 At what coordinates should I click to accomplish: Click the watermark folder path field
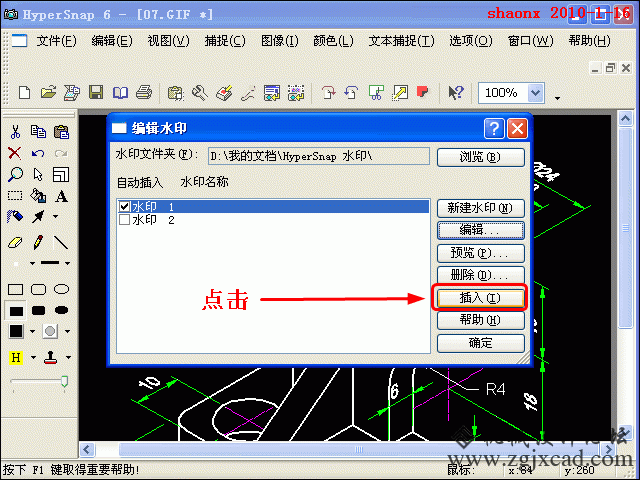coord(319,156)
